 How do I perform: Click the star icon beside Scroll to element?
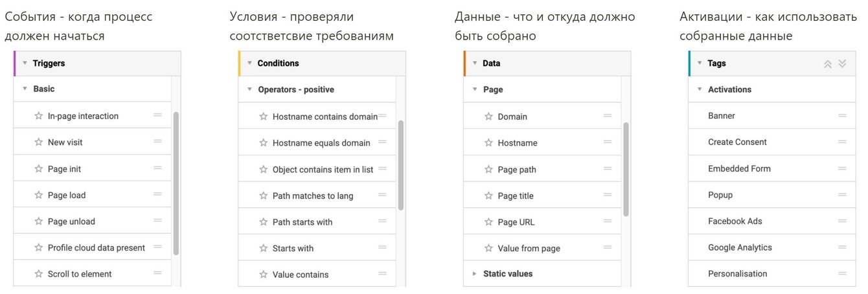click(x=39, y=274)
